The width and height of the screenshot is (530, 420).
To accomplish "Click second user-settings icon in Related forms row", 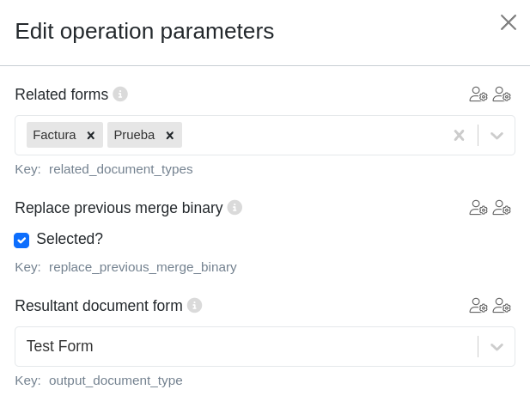I will (x=502, y=94).
